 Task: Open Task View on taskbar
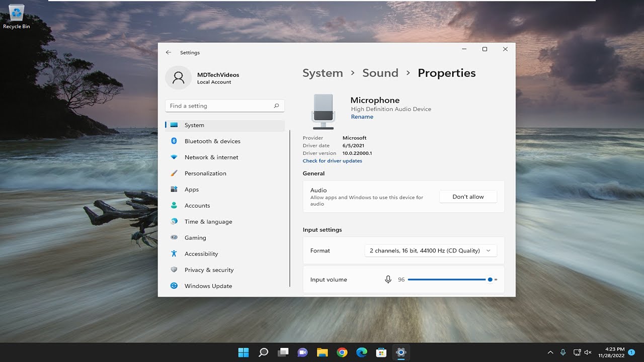(283, 352)
